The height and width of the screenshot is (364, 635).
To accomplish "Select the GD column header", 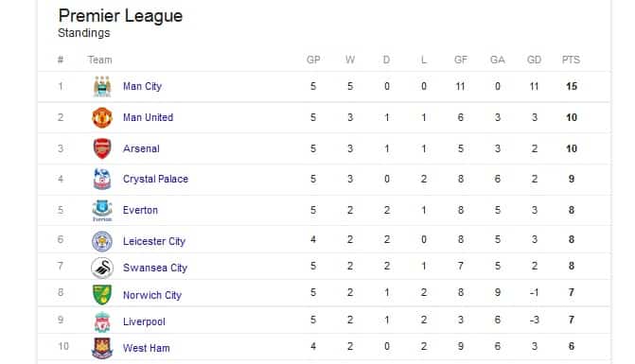I will click(x=534, y=60).
